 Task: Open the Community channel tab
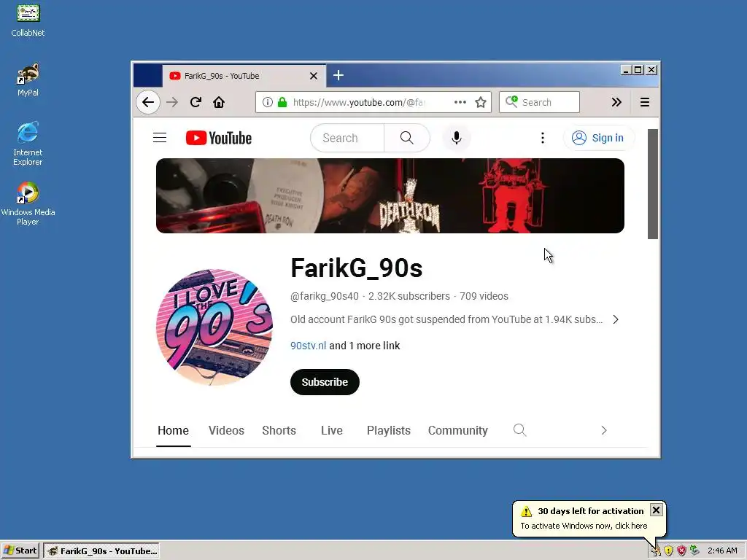[x=458, y=430]
